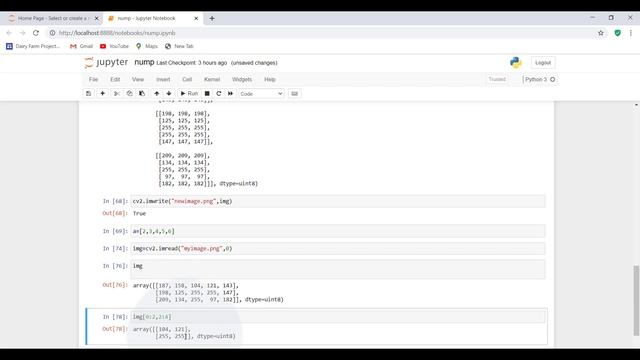
Task: Open the New Tab bookmark
Action: [x=179, y=46]
